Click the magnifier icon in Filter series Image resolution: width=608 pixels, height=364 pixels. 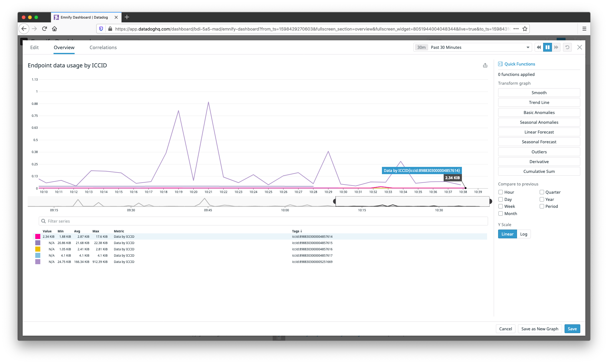click(43, 221)
